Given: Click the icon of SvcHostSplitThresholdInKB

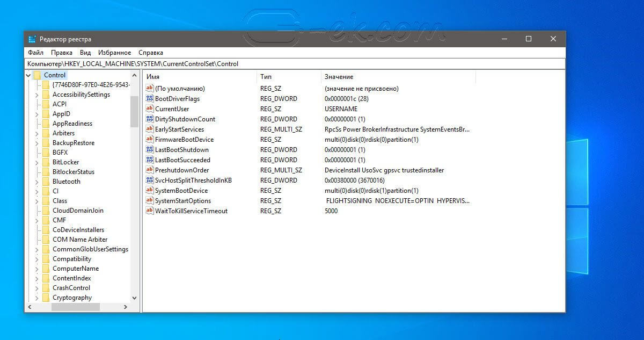Looking at the screenshot, I should tap(150, 180).
